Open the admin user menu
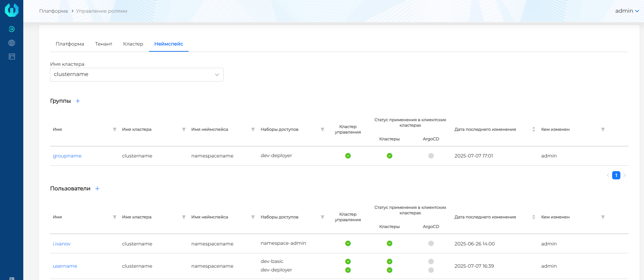Viewport: 644px width, 280px height. (627, 11)
